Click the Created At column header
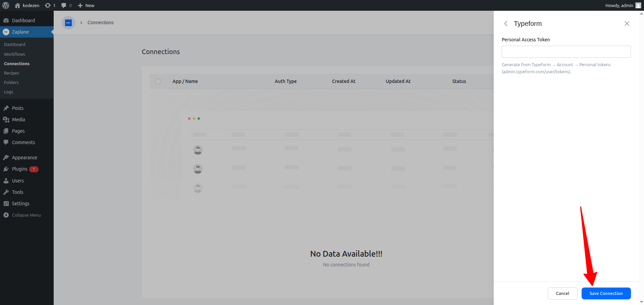The image size is (644, 305). click(x=344, y=81)
